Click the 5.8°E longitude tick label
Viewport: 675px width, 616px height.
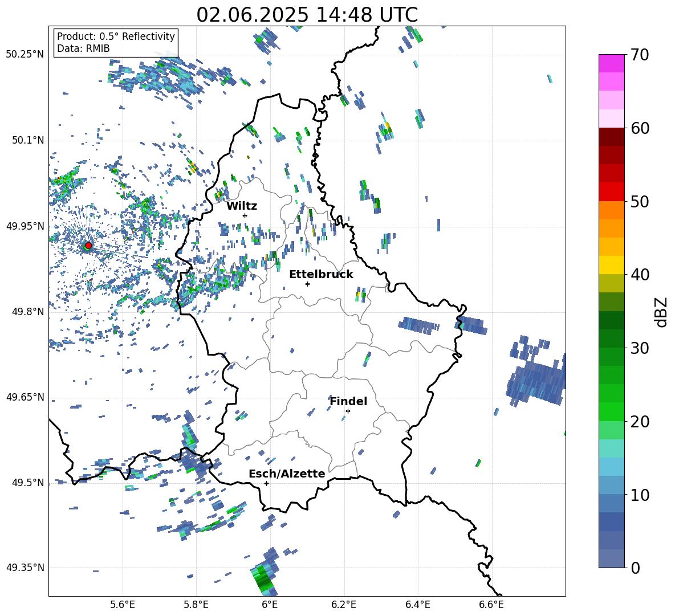(x=196, y=605)
